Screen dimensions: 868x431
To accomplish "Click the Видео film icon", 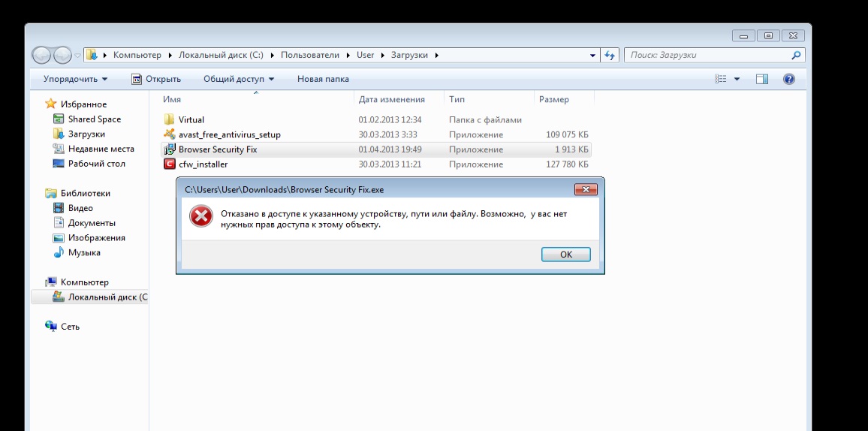I will click(x=58, y=208).
